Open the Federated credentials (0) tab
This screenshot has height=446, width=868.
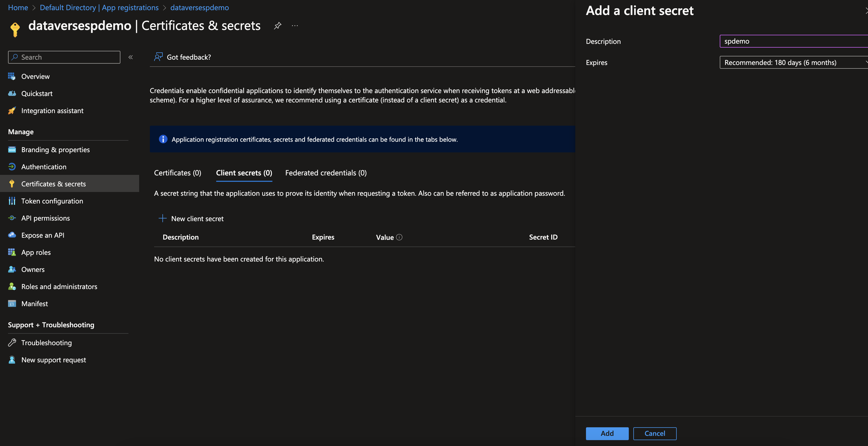pyautogui.click(x=326, y=173)
